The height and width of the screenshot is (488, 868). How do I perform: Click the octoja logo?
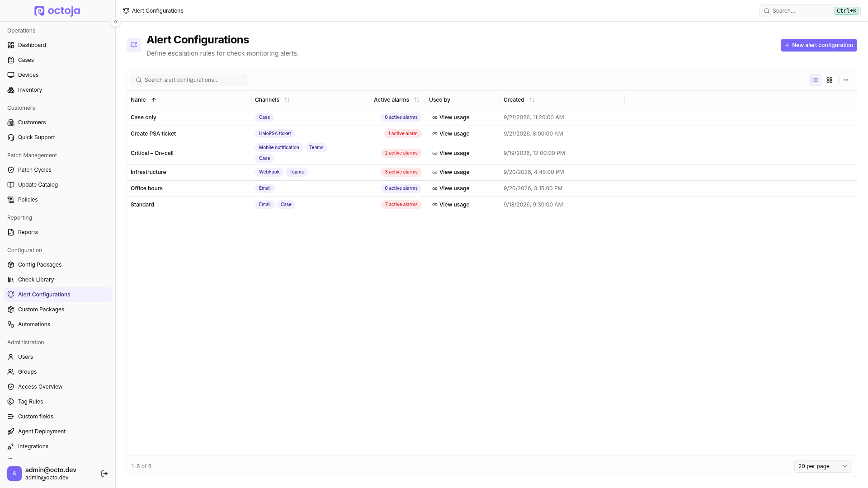click(x=57, y=11)
